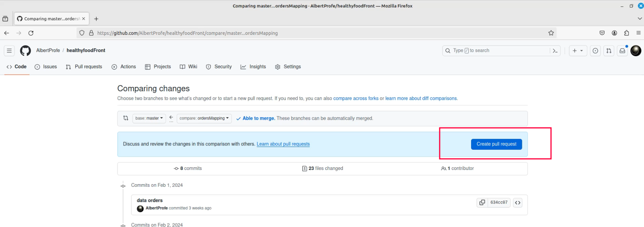
Task: Jump to 23 files changed
Action: [x=323, y=168]
